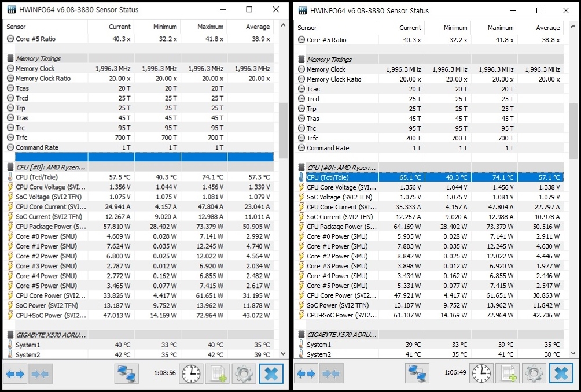Click thermometer icon of System1 in left window
The width and height of the screenshot is (581, 392).
pos(10,345)
